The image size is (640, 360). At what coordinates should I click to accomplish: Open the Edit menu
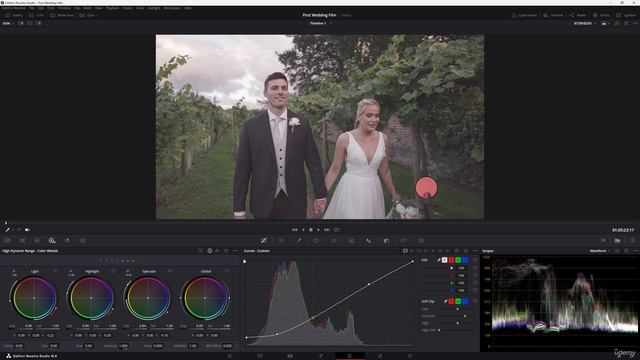[x=41, y=8]
